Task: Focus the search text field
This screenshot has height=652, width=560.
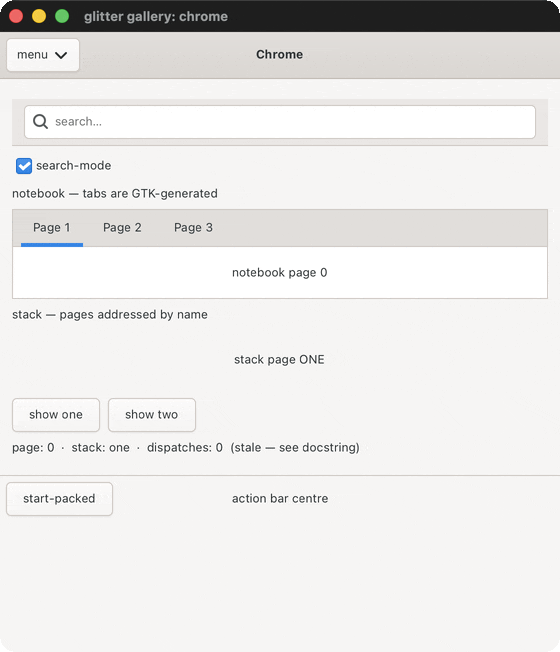Action: point(280,122)
